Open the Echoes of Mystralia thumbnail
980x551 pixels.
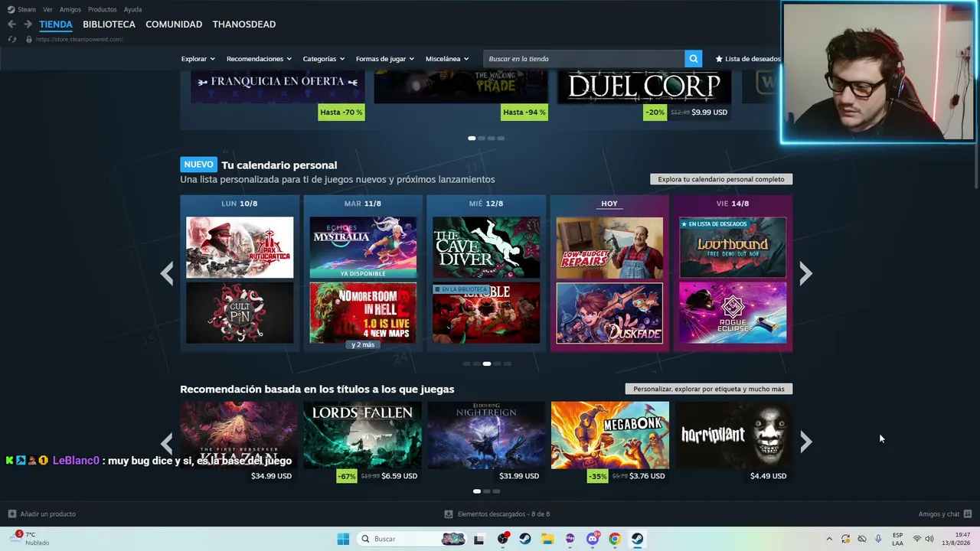[x=363, y=247]
